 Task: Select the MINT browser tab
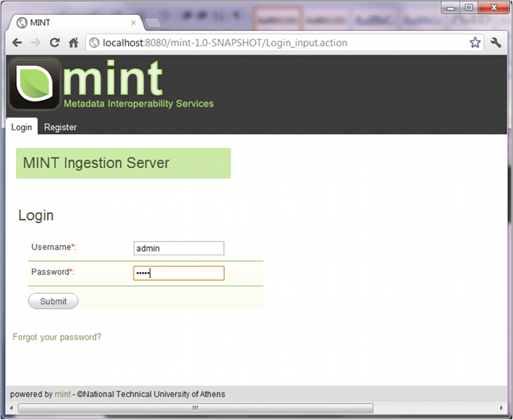[75, 23]
